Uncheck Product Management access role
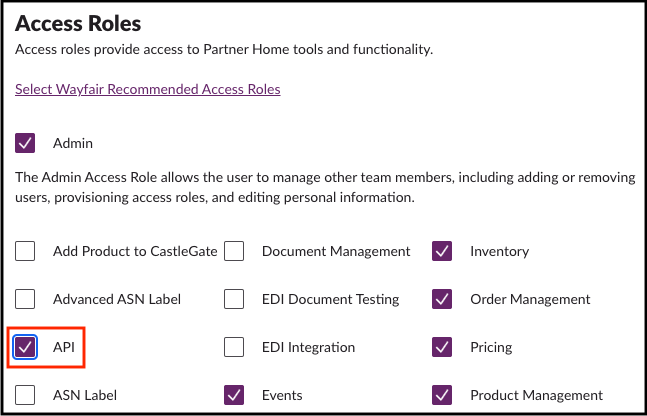The height and width of the screenshot is (416, 647). coord(443,395)
